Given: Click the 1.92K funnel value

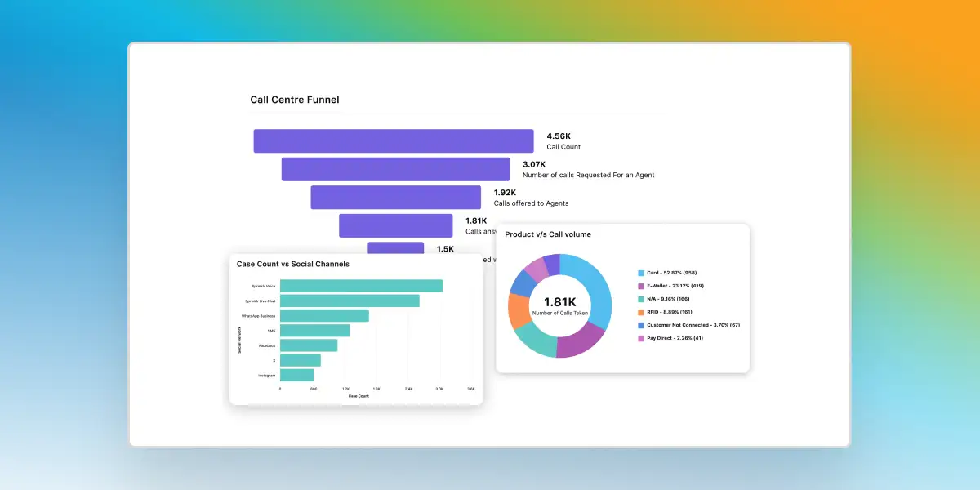Looking at the screenshot, I should pos(505,193).
